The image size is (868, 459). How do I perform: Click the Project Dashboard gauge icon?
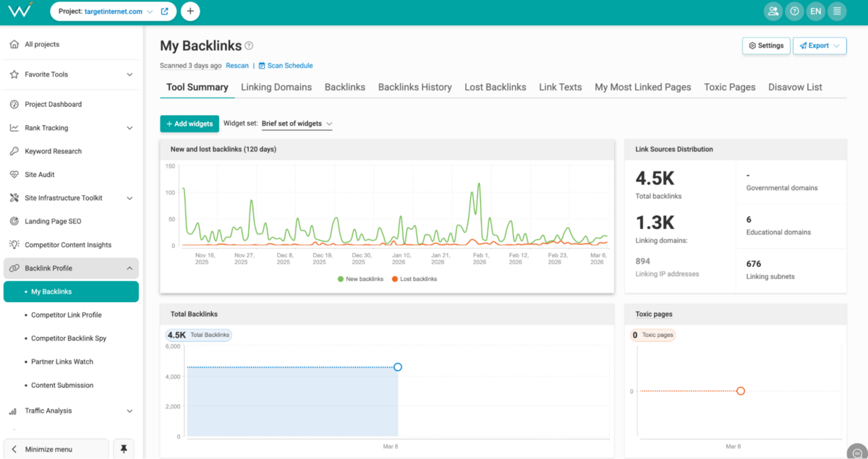tap(14, 104)
